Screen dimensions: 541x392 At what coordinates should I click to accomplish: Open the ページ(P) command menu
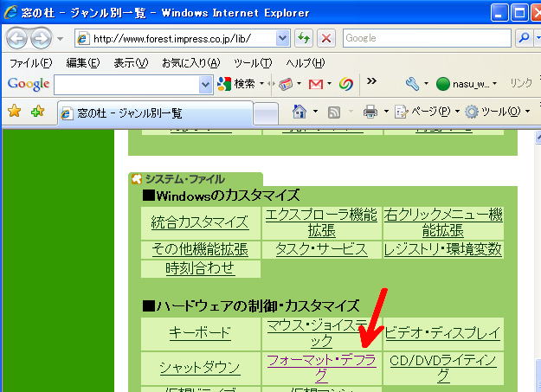tap(427, 112)
